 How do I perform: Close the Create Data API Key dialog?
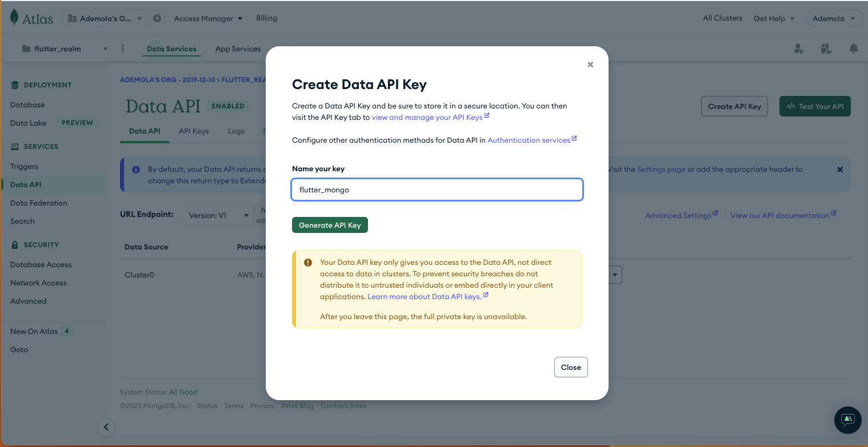[x=590, y=65]
